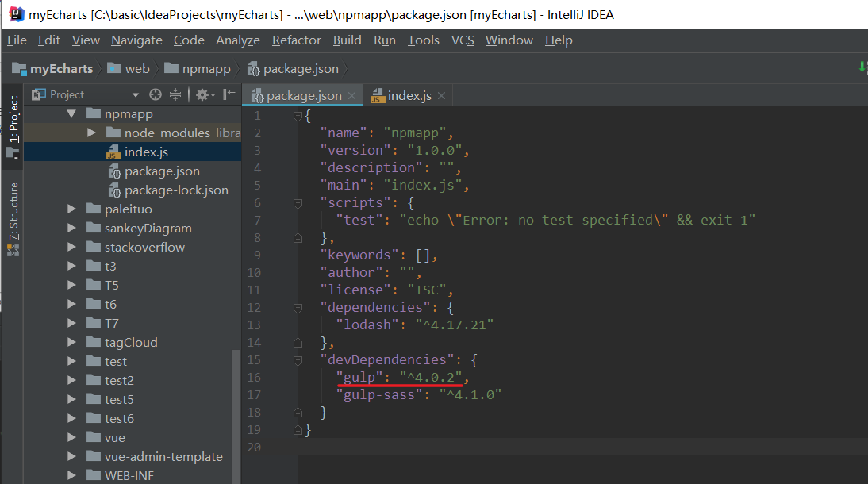This screenshot has width=868, height=484.
Task: Click line number 20 in gutter
Action: click(254, 448)
